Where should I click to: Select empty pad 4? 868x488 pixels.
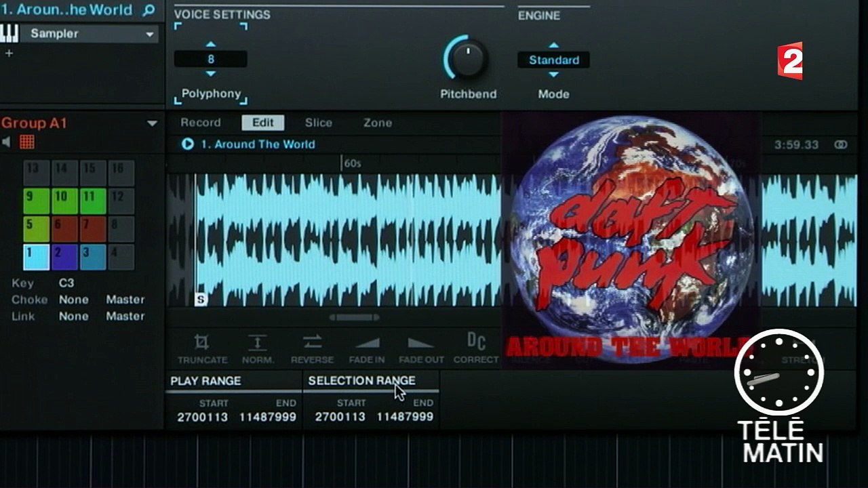coord(121,258)
